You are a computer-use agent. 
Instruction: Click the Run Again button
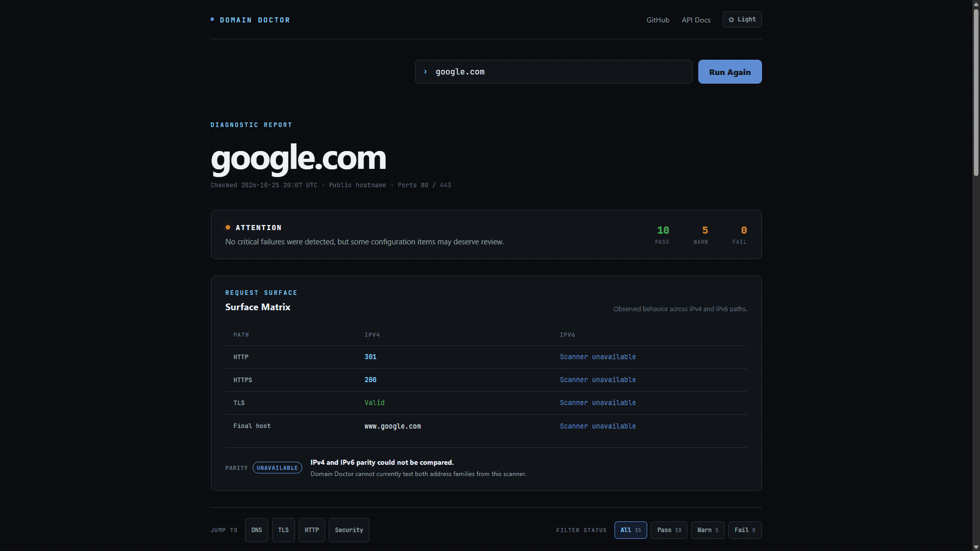[730, 72]
